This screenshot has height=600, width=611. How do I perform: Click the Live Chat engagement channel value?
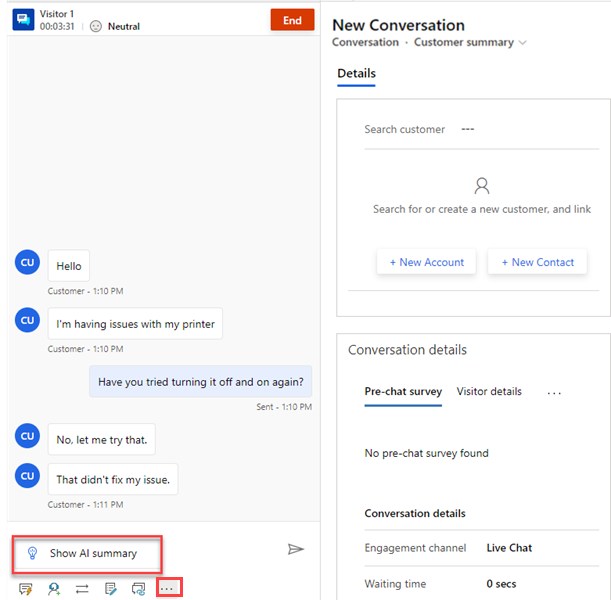coord(509,548)
